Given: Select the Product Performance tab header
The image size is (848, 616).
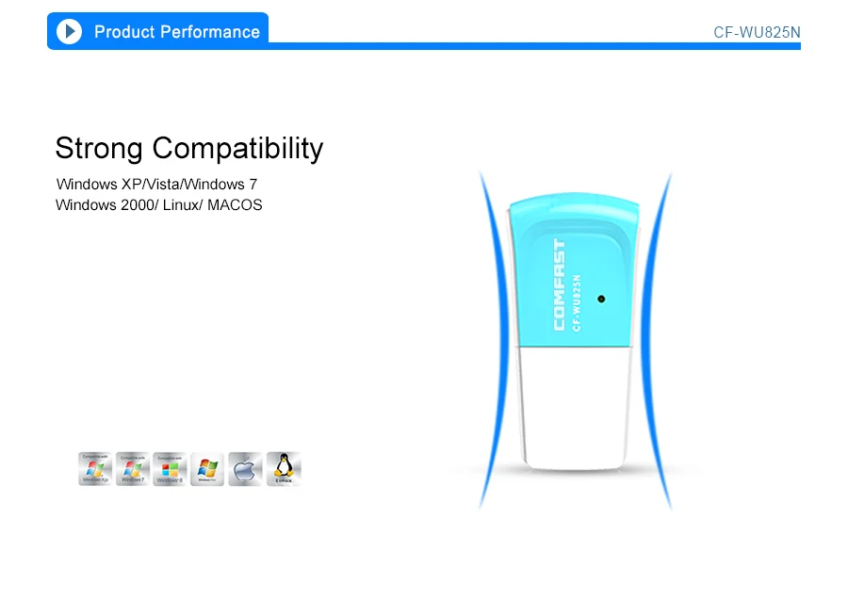Looking at the screenshot, I should (158, 31).
